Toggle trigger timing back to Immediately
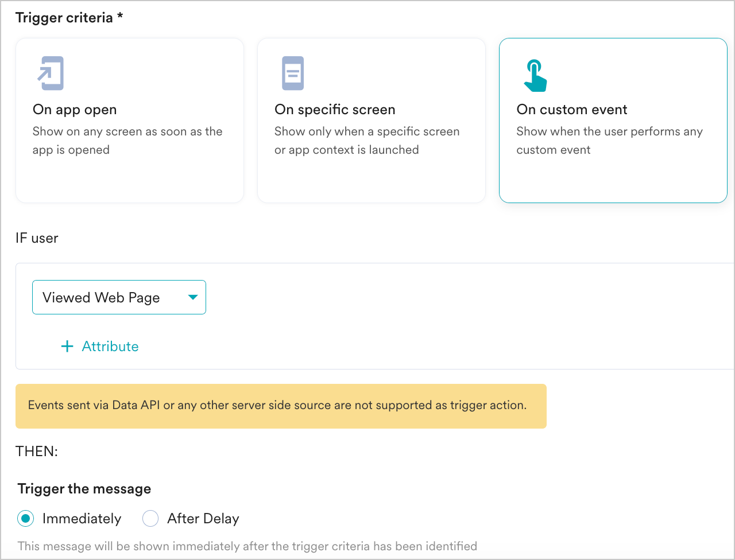The width and height of the screenshot is (735, 560). click(25, 518)
